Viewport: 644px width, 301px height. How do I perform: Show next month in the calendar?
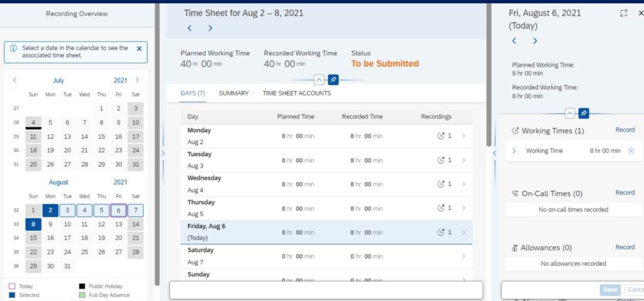click(x=137, y=80)
